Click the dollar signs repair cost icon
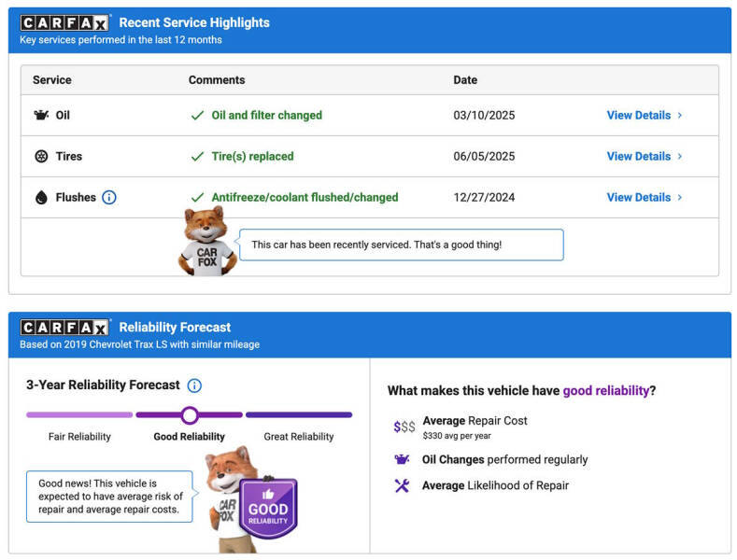 pos(404,427)
